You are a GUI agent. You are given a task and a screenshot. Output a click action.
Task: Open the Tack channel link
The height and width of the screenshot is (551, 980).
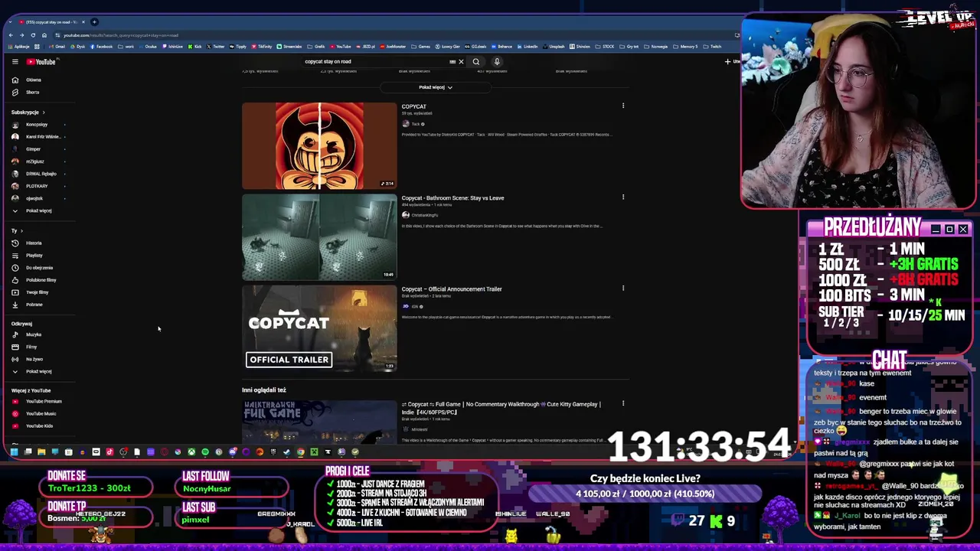[x=416, y=124]
